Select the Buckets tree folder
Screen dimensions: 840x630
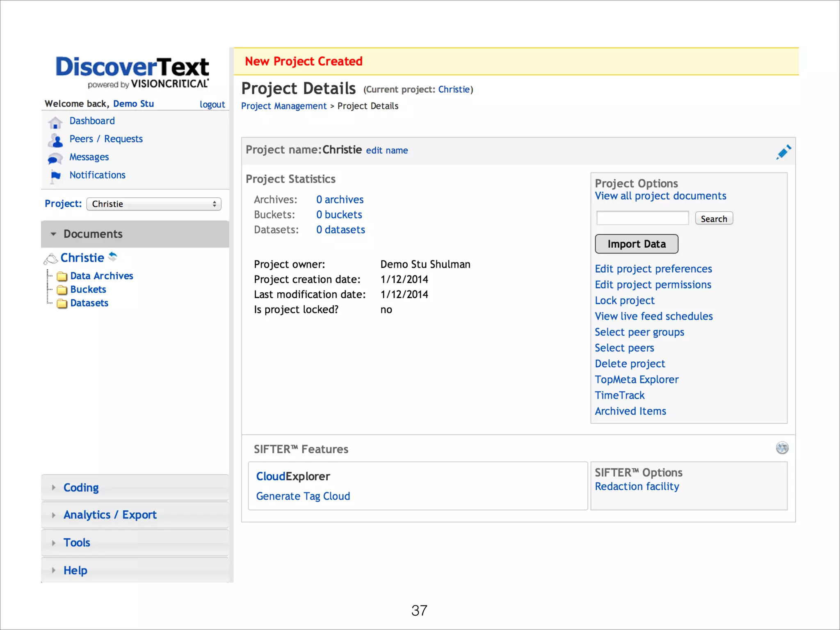click(x=88, y=290)
